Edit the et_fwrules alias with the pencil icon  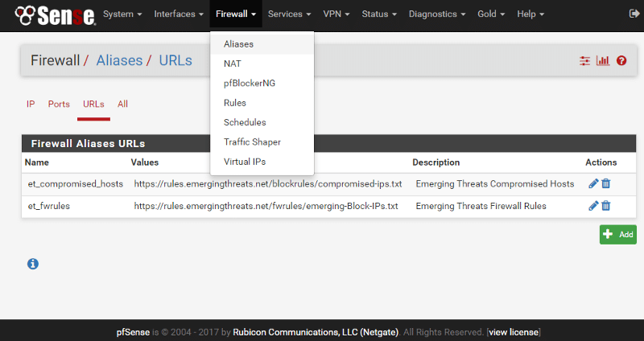pos(593,206)
